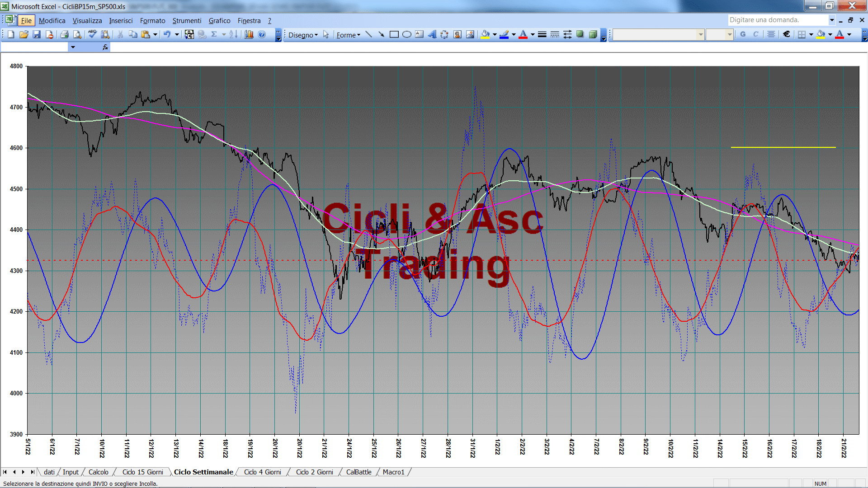Apply the shadow style

point(580,34)
